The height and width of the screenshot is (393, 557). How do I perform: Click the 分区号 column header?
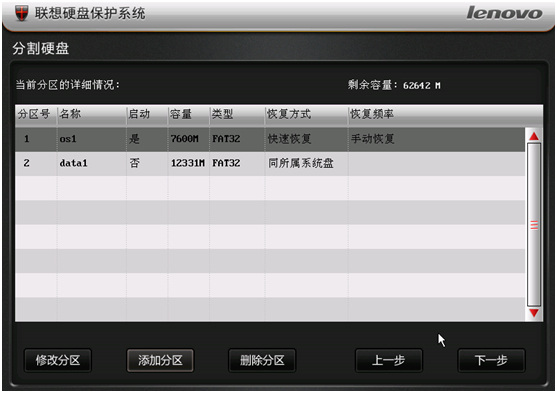pyautogui.click(x=36, y=114)
